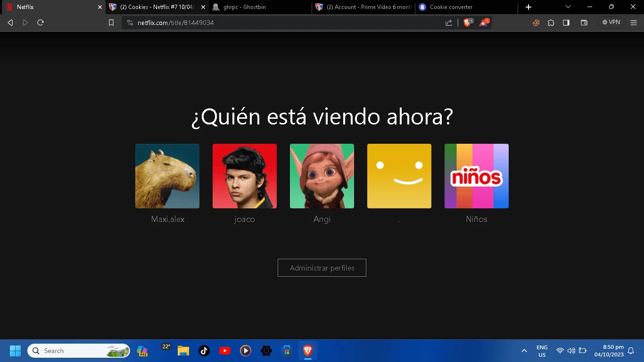Open the volume speaker tray icon

click(x=571, y=351)
